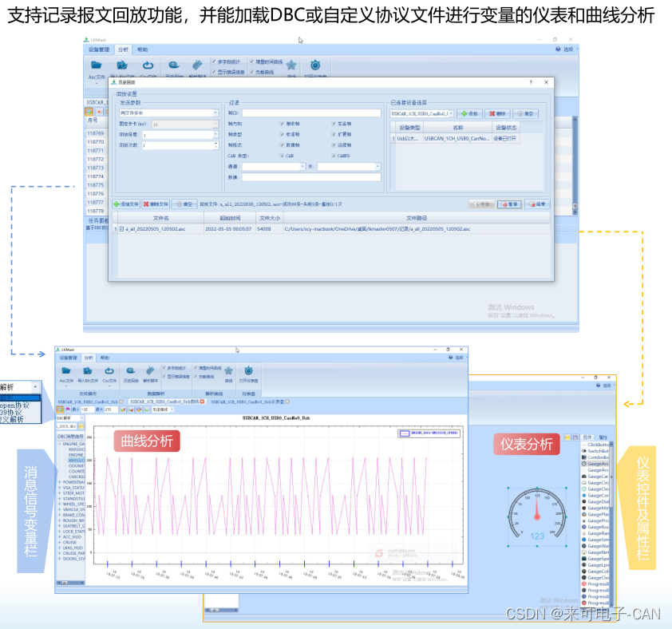Click 暂停 button in playback dialog
Screen dimensions: 672x629
pyautogui.click(x=509, y=204)
